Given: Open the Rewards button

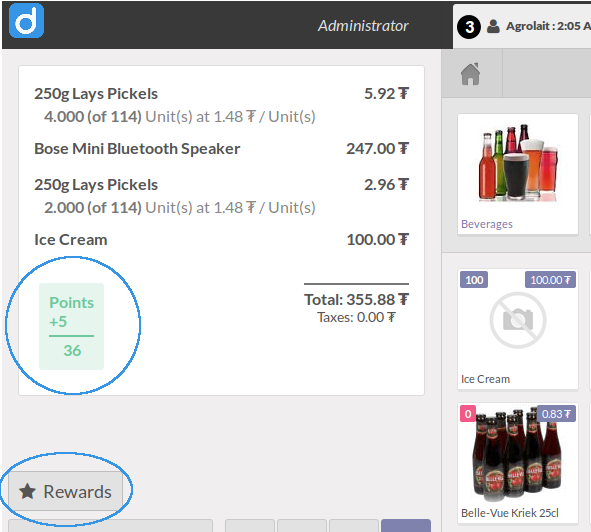Looking at the screenshot, I should pos(66,491).
